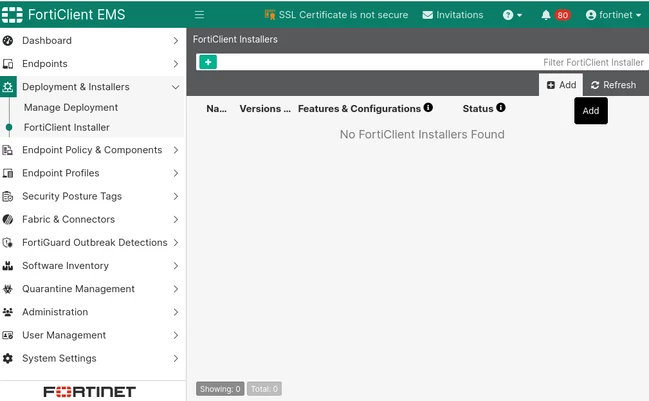This screenshot has height=401, width=649.
Task: Expand the Security Posture Tags chevron
Action: 175,196
